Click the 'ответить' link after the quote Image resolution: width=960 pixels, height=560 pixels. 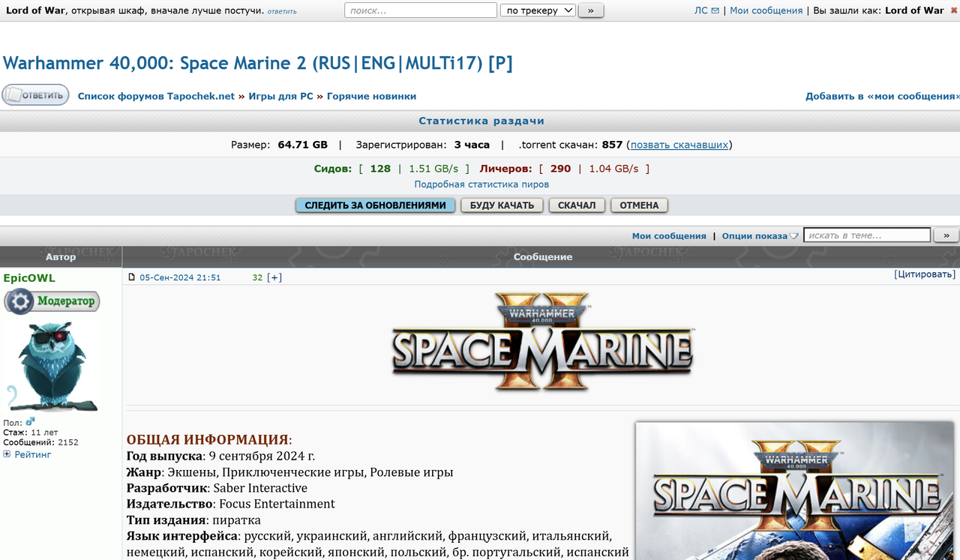click(x=282, y=11)
